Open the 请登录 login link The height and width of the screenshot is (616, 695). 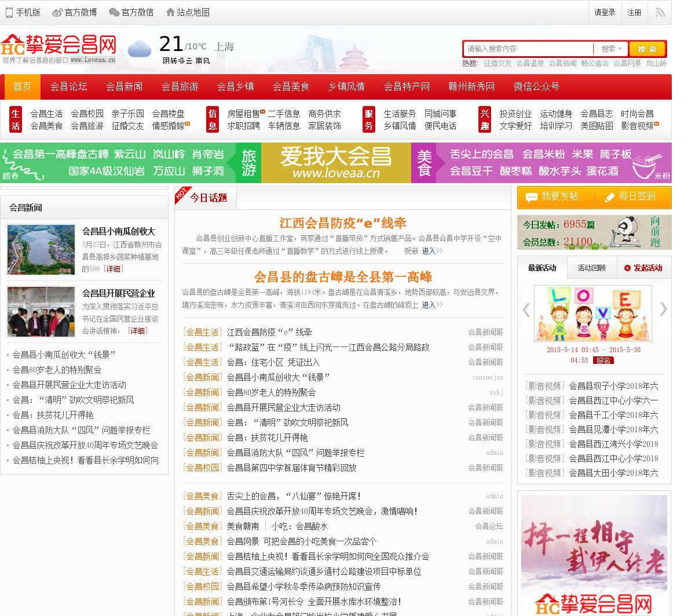click(605, 12)
